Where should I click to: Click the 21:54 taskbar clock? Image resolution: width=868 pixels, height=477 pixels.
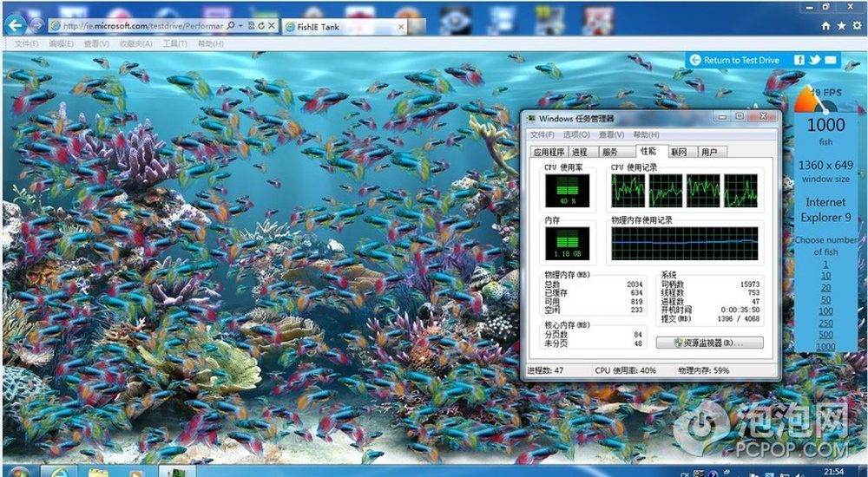(833, 472)
